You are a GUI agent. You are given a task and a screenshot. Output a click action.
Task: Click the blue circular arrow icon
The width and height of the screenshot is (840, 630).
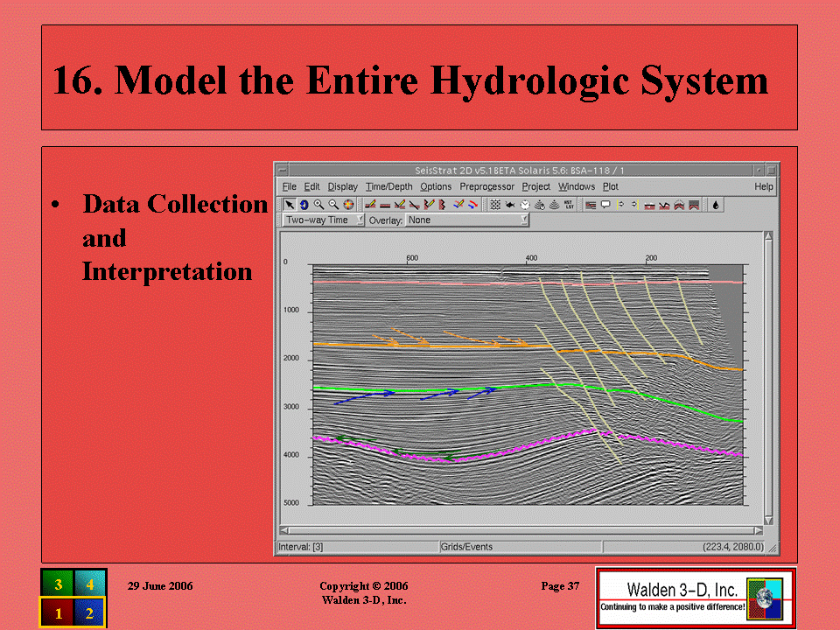pos(304,205)
